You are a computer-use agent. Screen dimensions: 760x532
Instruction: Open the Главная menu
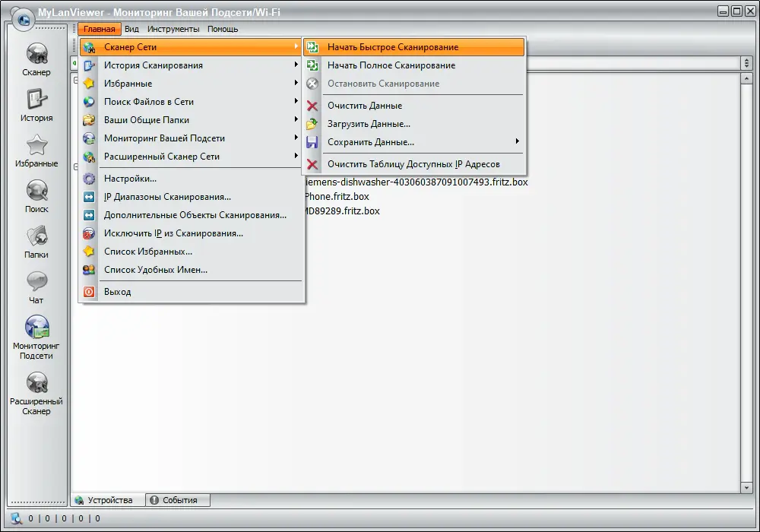tap(100, 29)
